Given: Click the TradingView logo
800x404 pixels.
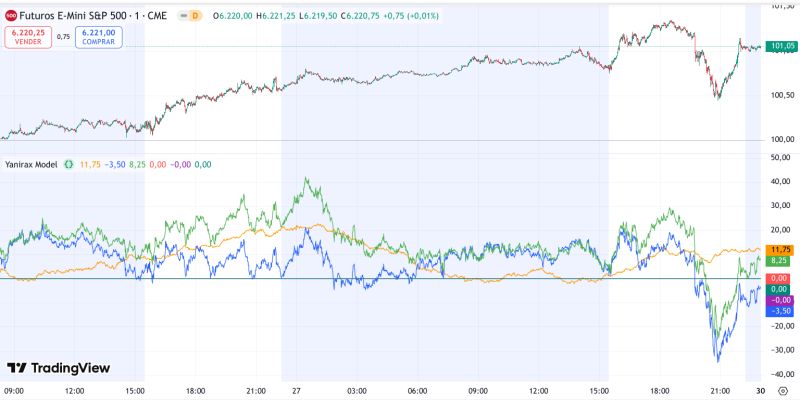Looking at the screenshot, I should pos(58,368).
